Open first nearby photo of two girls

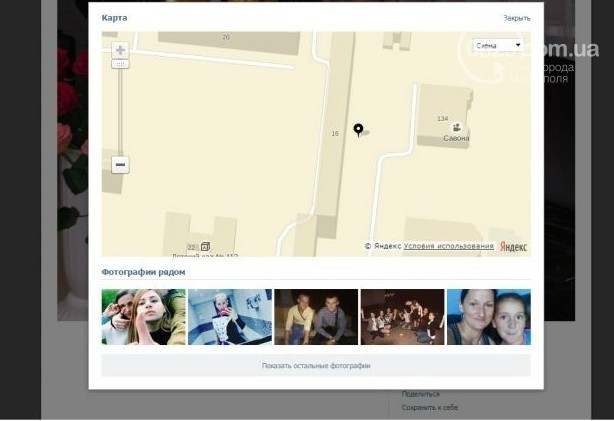(143, 317)
